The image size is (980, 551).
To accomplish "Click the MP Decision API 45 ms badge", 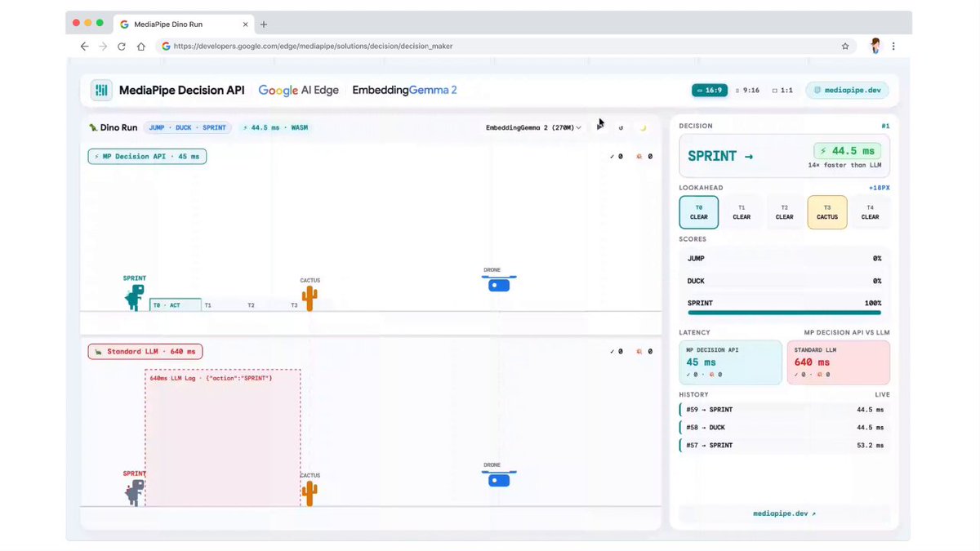I will [147, 156].
